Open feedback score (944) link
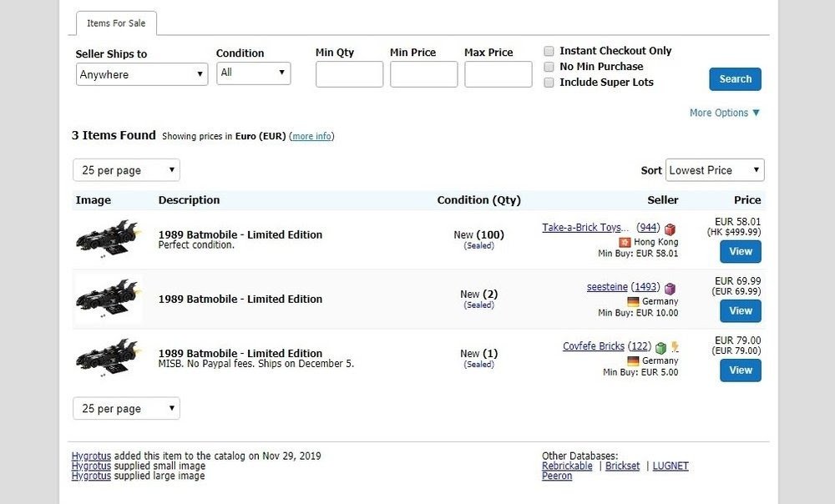 coord(648,228)
